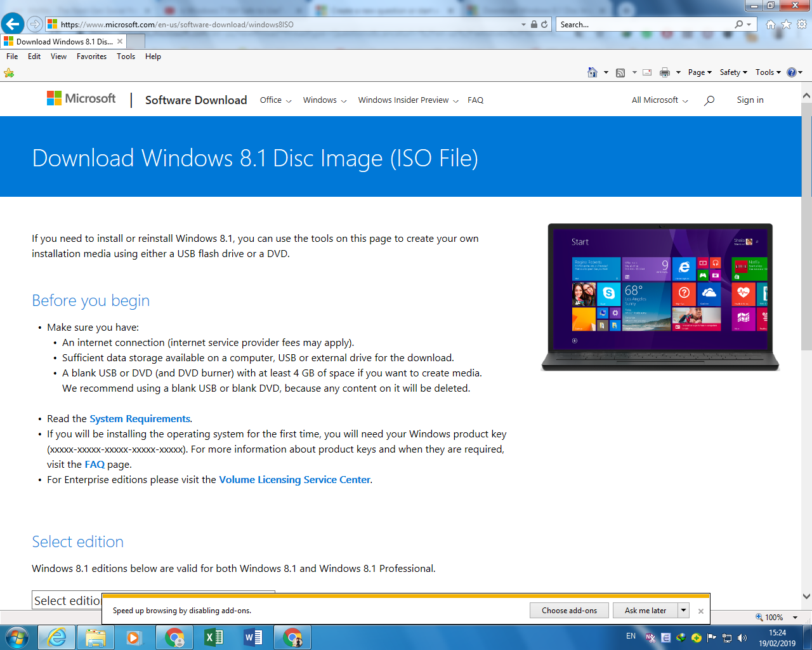Click the EN language indicator

click(x=631, y=636)
